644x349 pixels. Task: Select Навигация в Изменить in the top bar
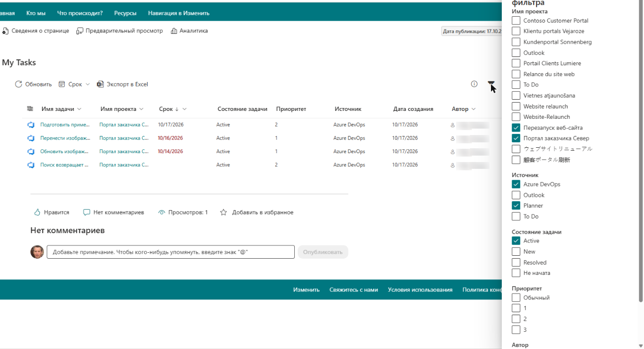[x=179, y=13]
